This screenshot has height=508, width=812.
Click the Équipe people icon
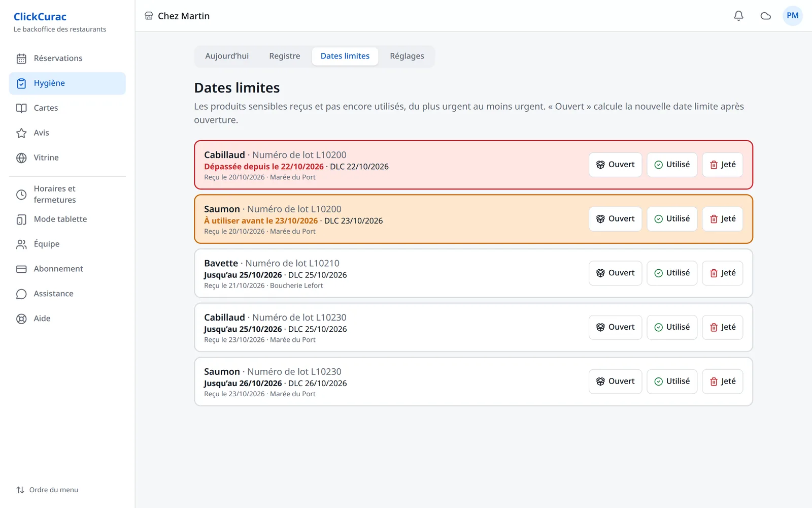click(21, 244)
